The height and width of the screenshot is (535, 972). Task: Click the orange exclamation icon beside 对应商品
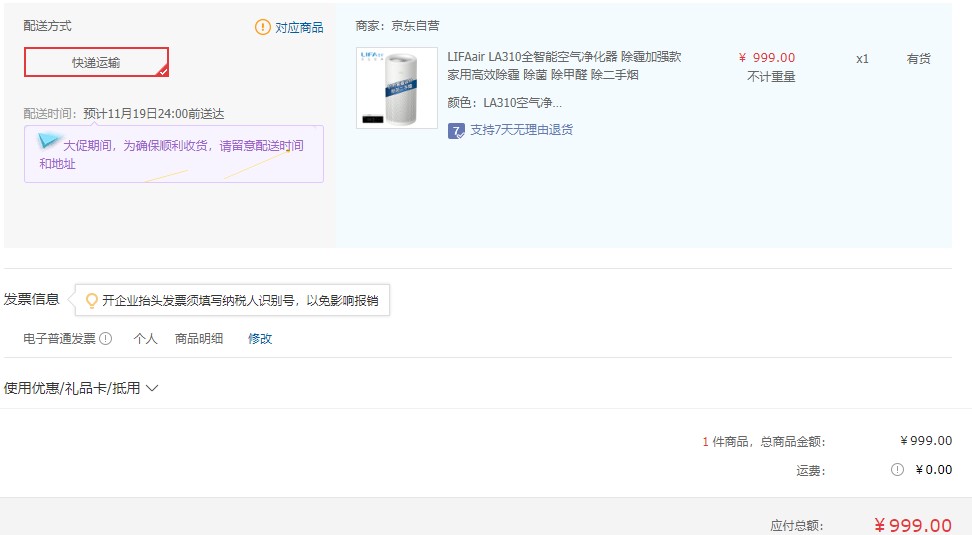pyautogui.click(x=263, y=27)
